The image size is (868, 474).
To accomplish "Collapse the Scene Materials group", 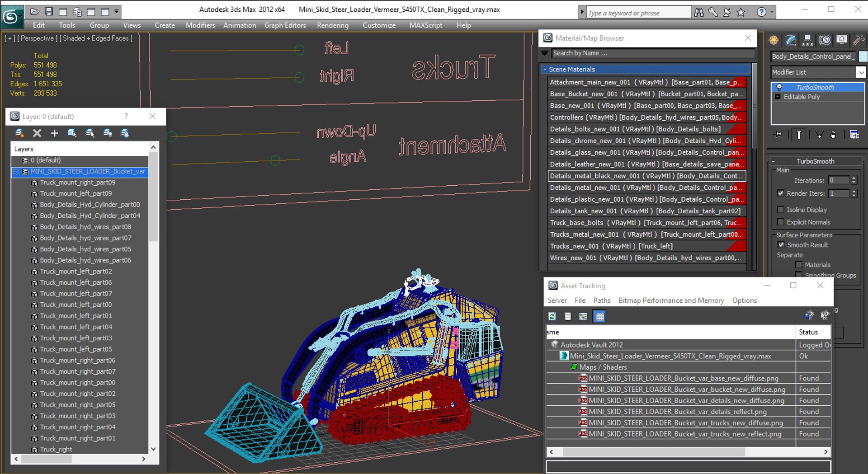I will pos(545,69).
